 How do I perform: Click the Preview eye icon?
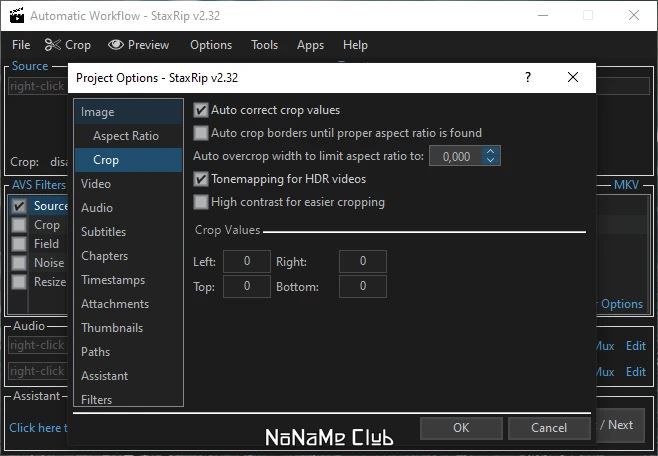115,45
